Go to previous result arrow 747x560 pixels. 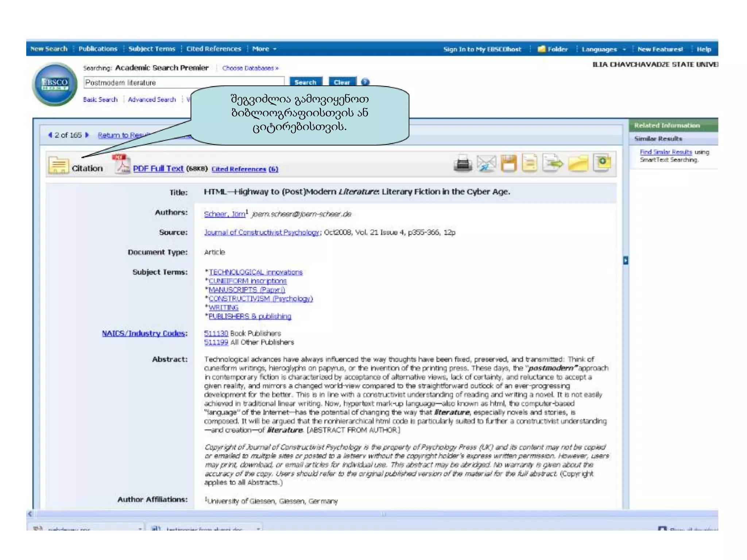point(50,135)
